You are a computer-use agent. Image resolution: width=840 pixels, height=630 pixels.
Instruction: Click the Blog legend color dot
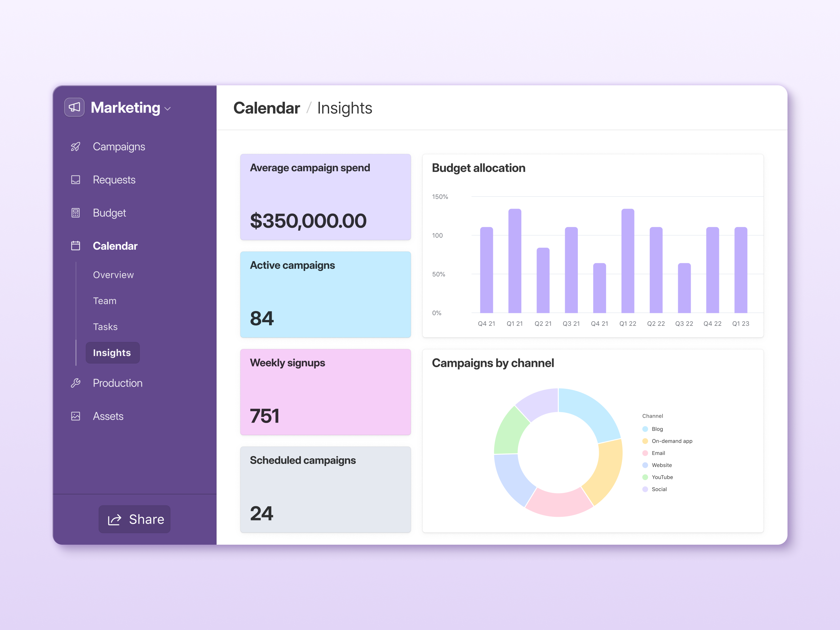tap(645, 429)
